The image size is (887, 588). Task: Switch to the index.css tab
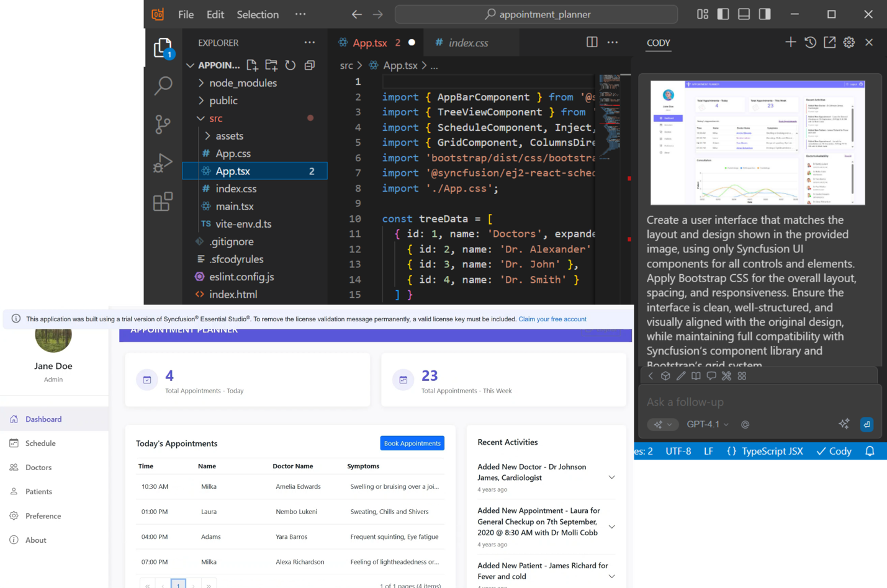pos(467,43)
